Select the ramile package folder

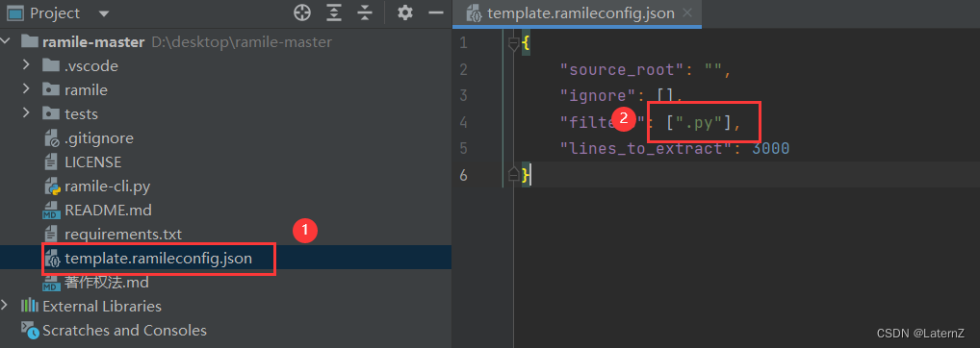(86, 89)
